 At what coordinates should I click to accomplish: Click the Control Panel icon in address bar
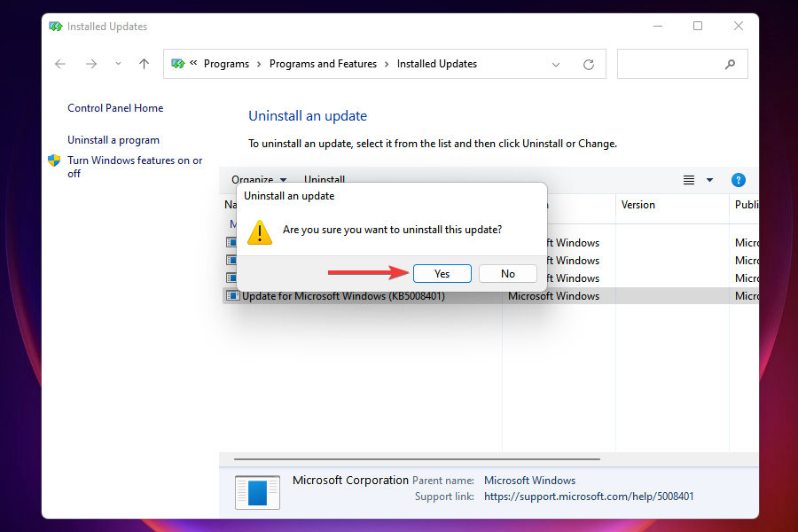click(177, 64)
